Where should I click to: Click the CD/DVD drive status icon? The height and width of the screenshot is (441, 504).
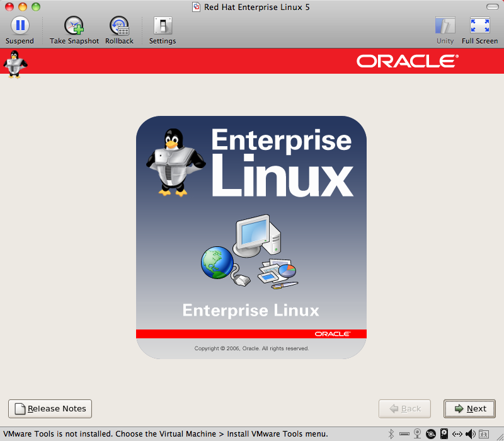pos(431,434)
